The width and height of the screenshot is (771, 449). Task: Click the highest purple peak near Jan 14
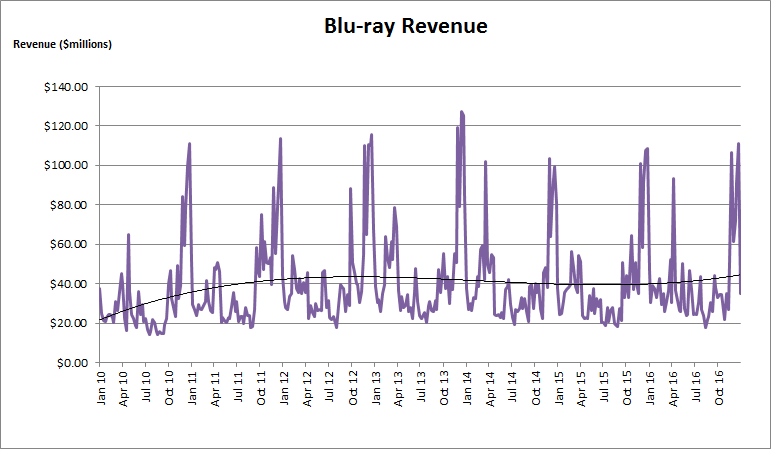click(461, 112)
